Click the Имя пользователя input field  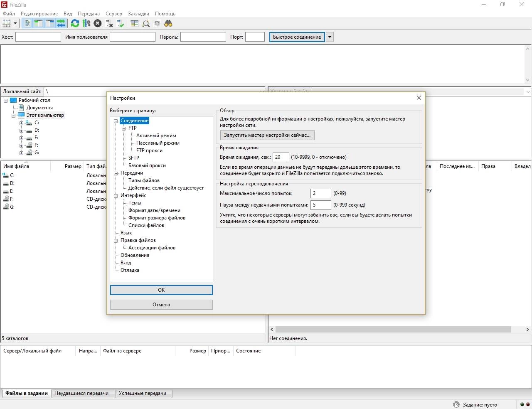133,37
